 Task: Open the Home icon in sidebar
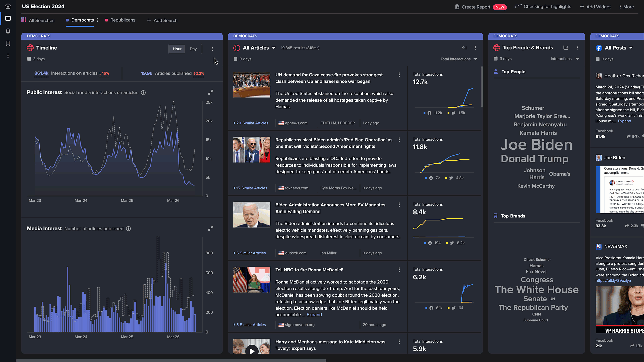pos(8,6)
